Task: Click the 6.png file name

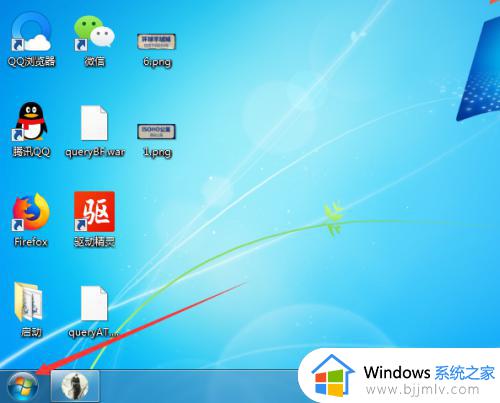Action: point(157,62)
